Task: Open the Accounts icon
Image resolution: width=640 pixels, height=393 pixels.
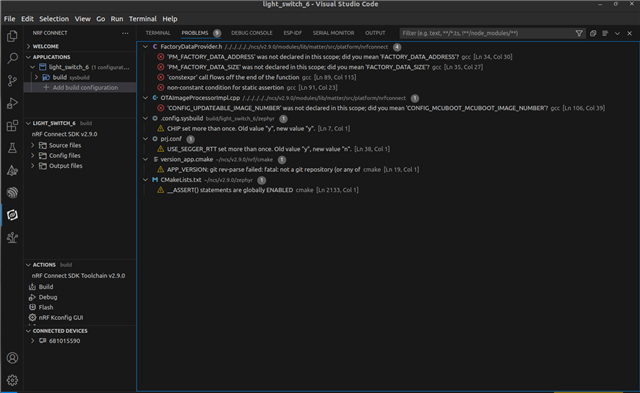Action: 12,358
